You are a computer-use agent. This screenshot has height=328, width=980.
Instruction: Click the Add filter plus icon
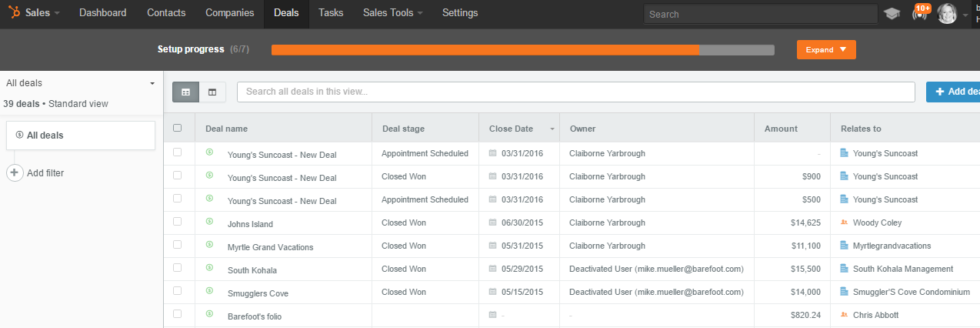[15, 173]
